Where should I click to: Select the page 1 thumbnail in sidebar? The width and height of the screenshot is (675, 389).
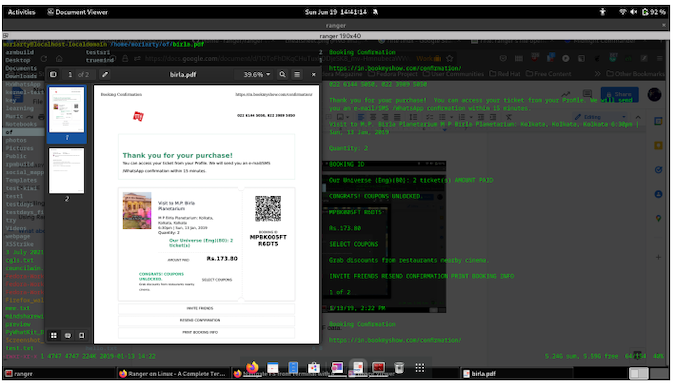click(67, 110)
